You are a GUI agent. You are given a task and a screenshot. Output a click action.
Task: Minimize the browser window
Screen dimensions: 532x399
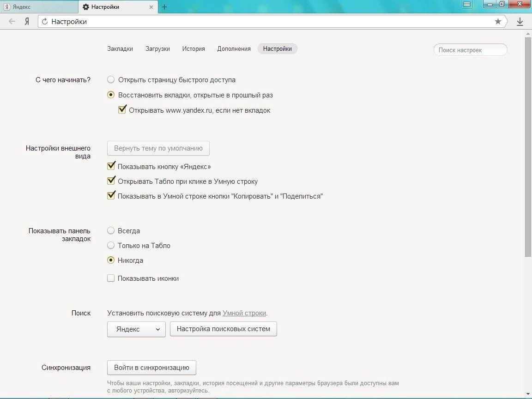[490, 4]
